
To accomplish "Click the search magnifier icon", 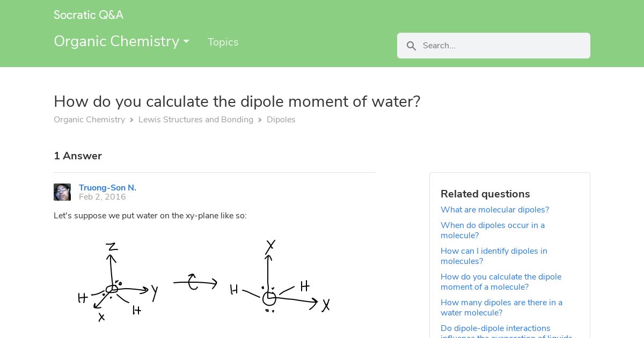I will [x=412, y=46].
